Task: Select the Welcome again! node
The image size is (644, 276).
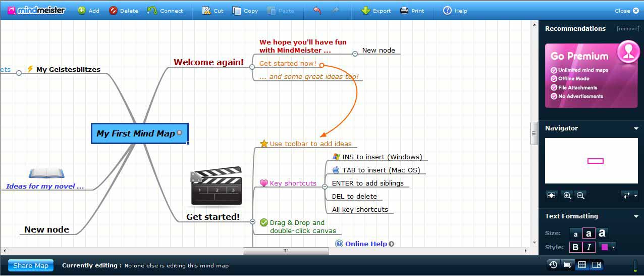Action: click(x=208, y=63)
